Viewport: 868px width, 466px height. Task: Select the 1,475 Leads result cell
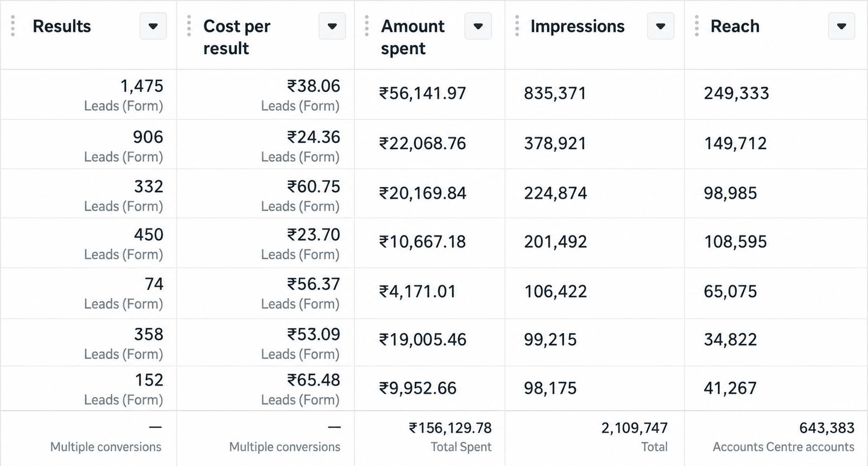pyautogui.click(x=88, y=94)
